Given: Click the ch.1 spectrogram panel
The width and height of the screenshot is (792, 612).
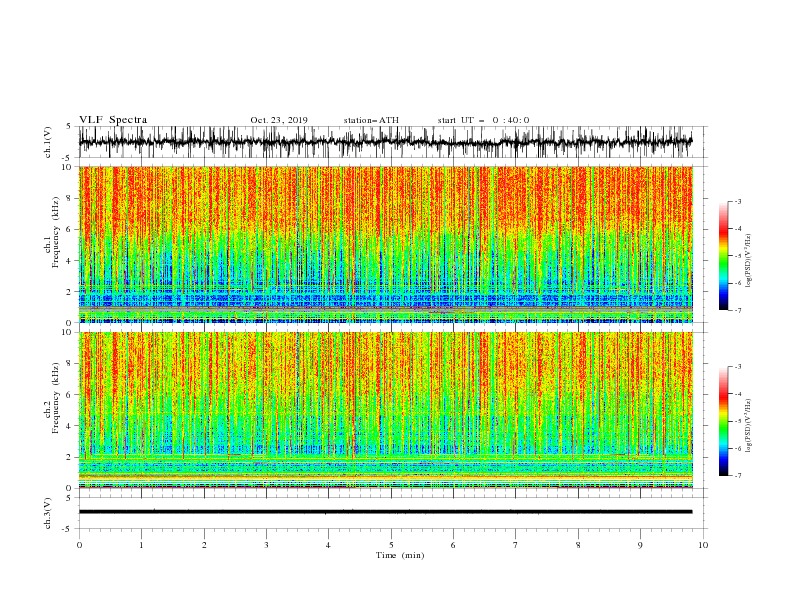Looking at the screenshot, I should [x=385, y=244].
